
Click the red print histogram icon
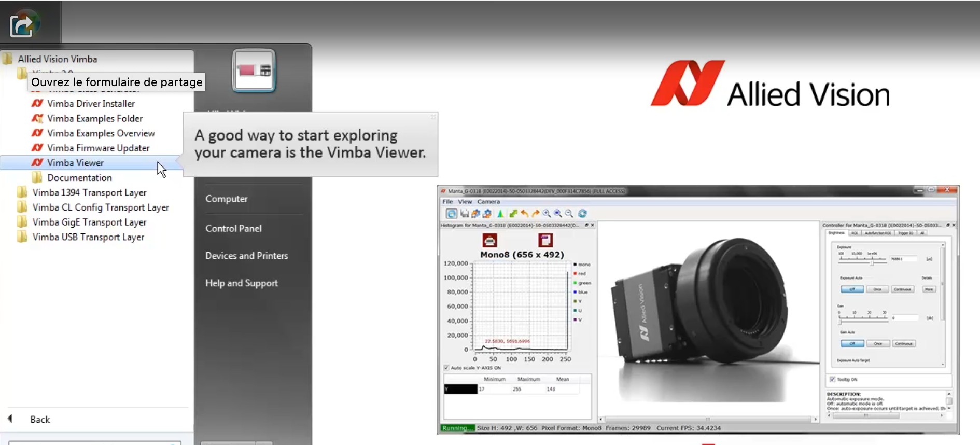click(x=489, y=241)
